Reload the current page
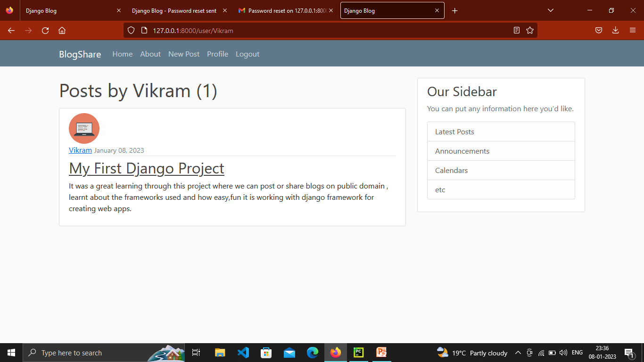The height and width of the screenshot is (362, 644). point(45,30)
